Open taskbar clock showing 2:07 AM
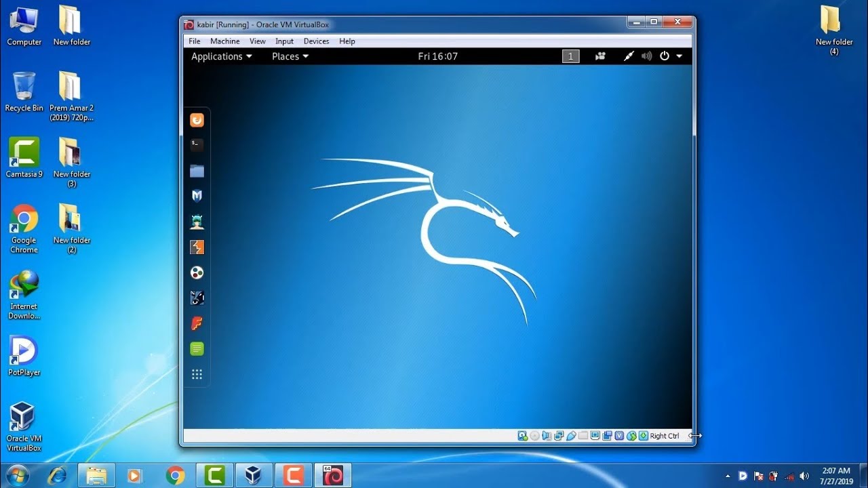The width and height of the screenshot is (868, 488). [x=835, y=476]
